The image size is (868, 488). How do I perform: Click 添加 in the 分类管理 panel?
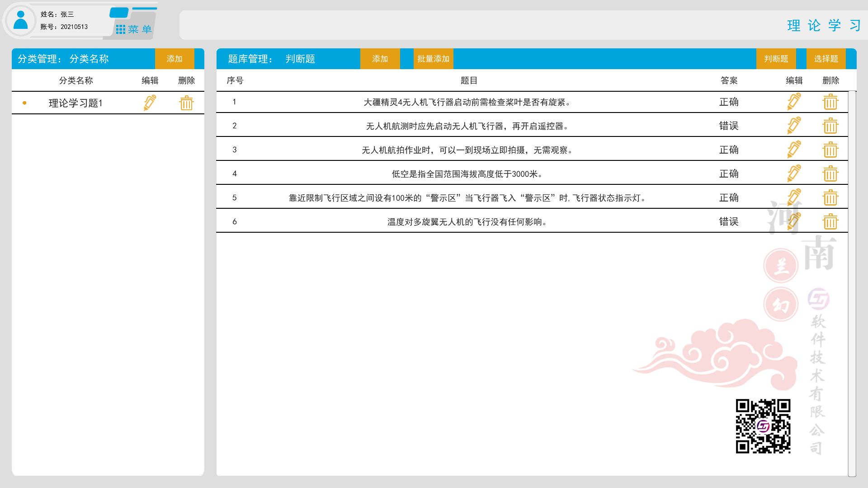click(174, 58)
